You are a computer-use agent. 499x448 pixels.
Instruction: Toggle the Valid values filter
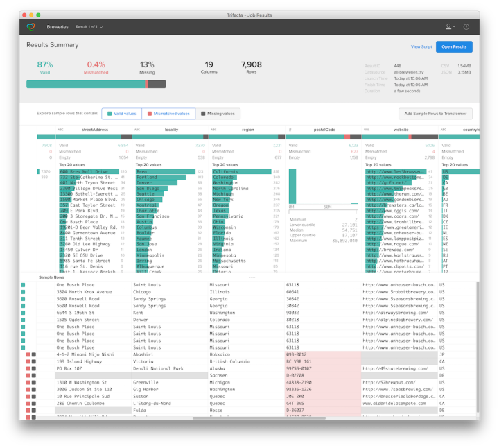pos(122,114)
